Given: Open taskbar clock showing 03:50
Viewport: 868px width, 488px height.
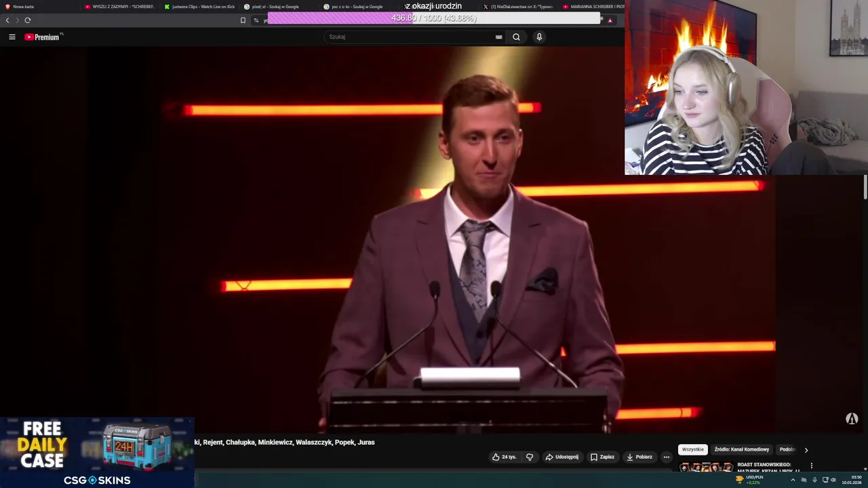Looking at the screenshot, I should click(852, 480).
